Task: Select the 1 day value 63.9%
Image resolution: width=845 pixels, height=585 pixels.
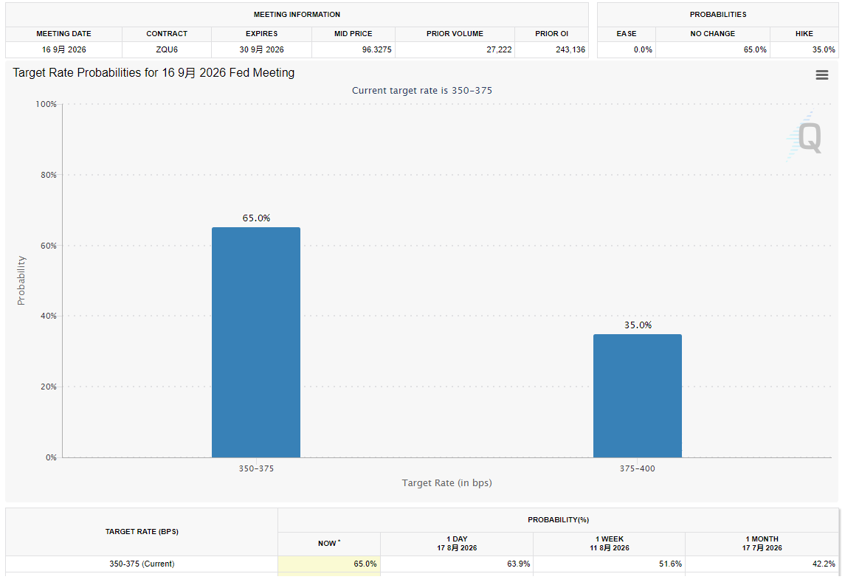Action: pos(518,564)
